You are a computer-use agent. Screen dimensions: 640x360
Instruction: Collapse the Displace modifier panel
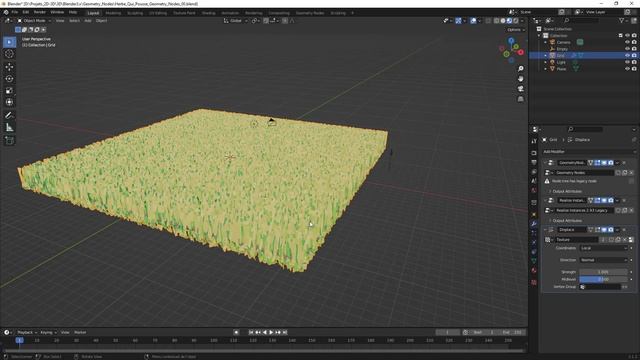click(545, 230)
